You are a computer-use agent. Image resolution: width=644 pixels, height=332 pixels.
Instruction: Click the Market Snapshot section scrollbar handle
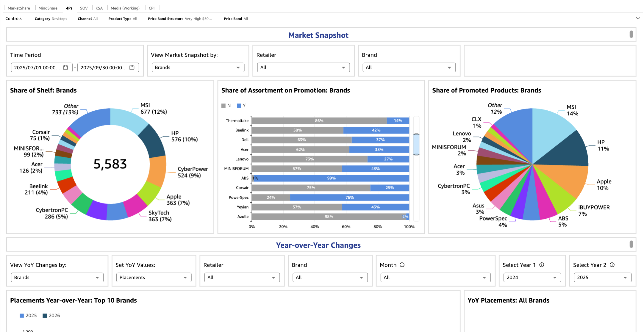pyautogui.click(x=631, y=34)
